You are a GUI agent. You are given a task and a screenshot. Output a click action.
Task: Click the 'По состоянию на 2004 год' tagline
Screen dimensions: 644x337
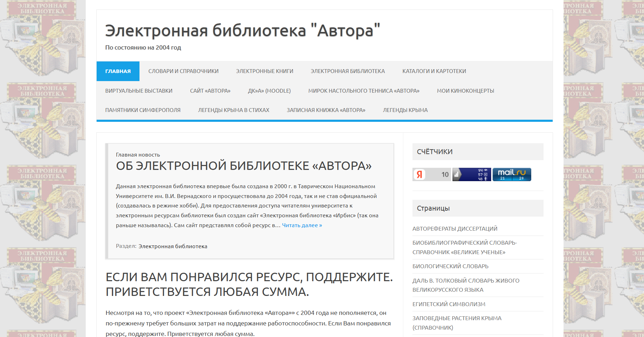(143, 47)
